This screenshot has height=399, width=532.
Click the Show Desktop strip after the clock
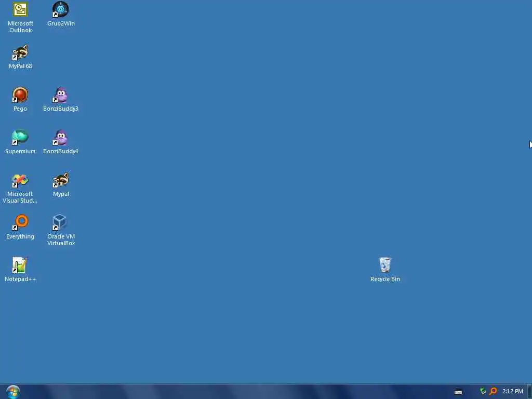pos(529,392)
